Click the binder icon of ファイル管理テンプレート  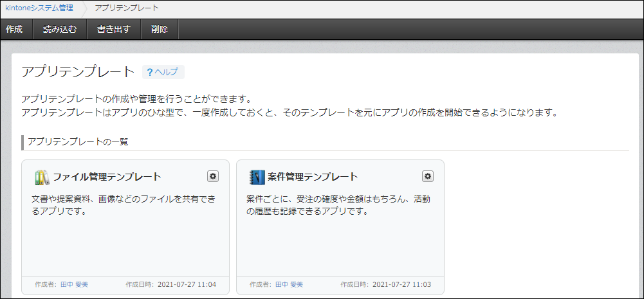point(41,177)
